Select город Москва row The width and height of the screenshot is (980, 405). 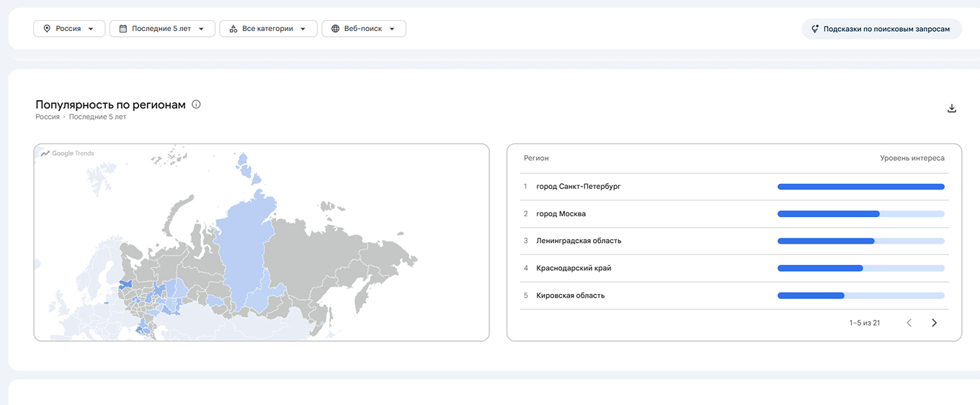coord(734,214)
